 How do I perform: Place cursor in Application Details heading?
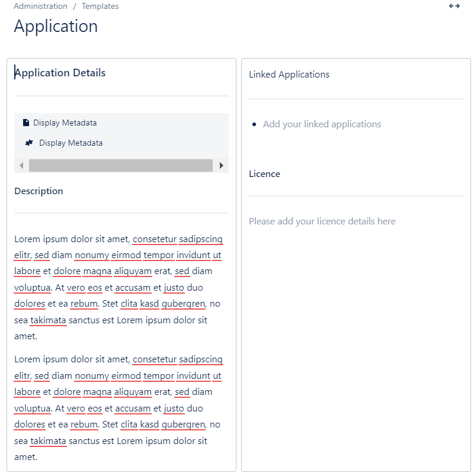[x=60, y=73]
